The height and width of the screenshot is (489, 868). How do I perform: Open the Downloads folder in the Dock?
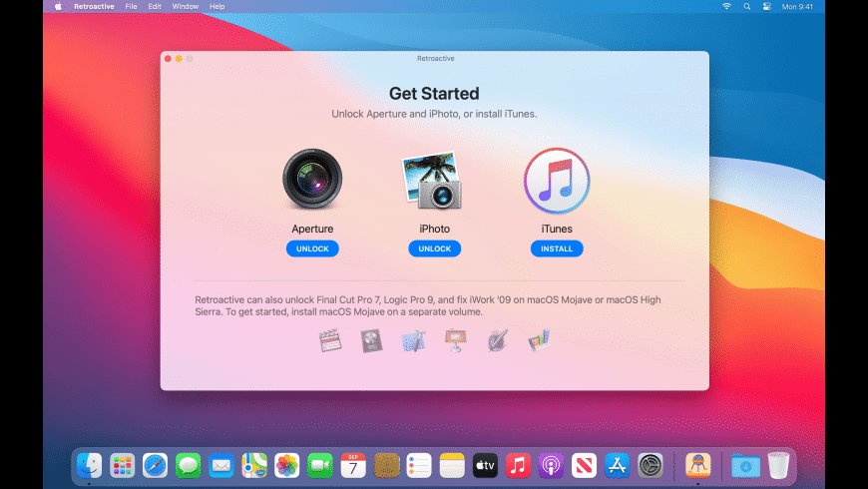[745, 466]
